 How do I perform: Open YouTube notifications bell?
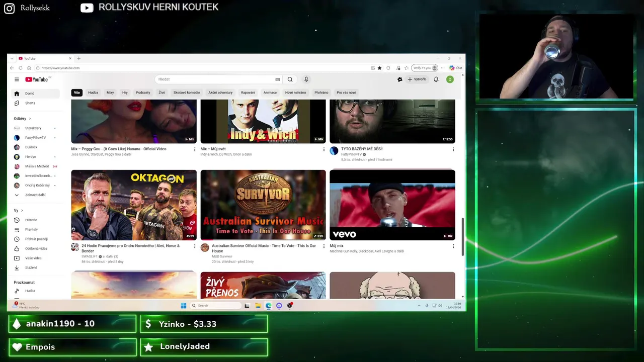tap(436, 79)
